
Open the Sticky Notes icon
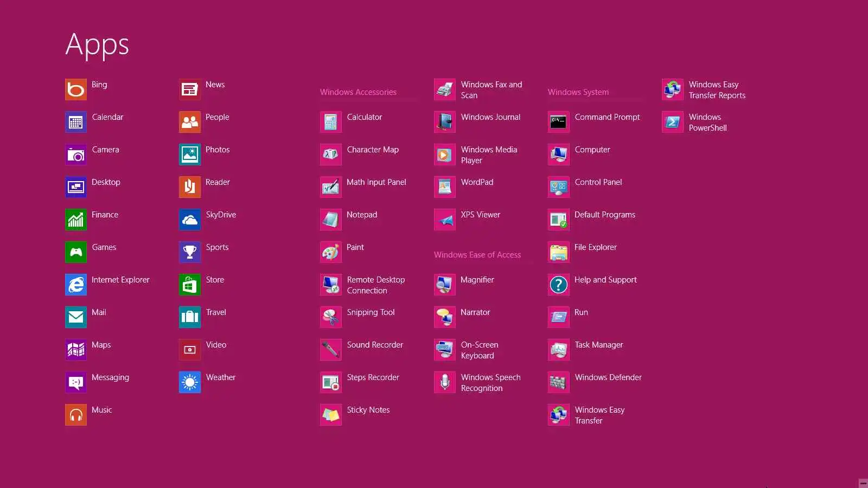[x=331, y=415]
